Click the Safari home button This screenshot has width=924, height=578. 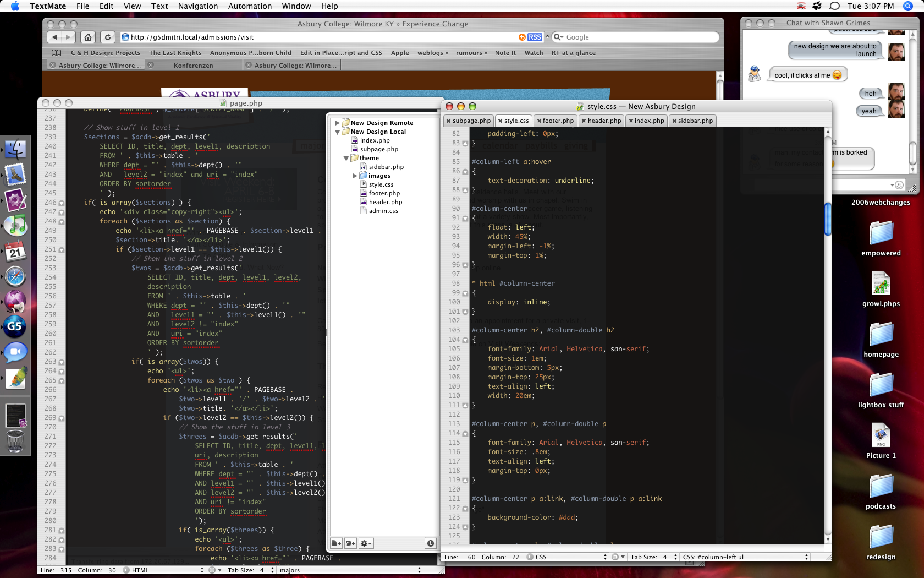coord(87,37)
